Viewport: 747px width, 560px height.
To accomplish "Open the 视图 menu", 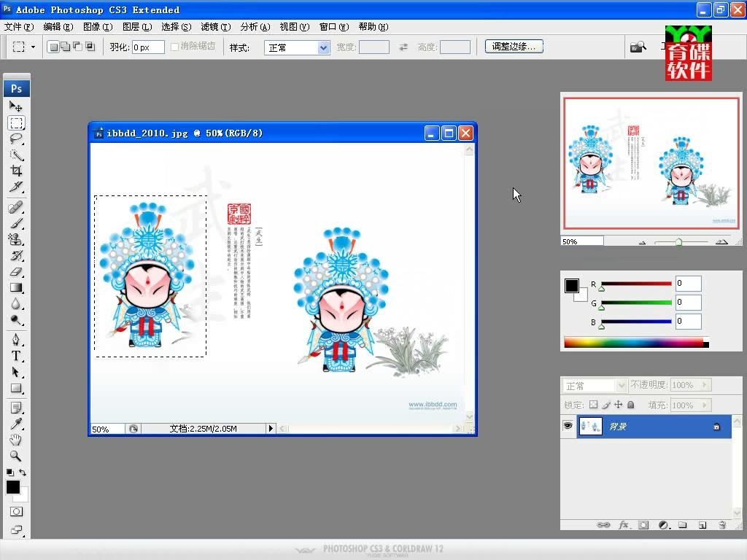I will pyautogui.click(x=295, y=27).
